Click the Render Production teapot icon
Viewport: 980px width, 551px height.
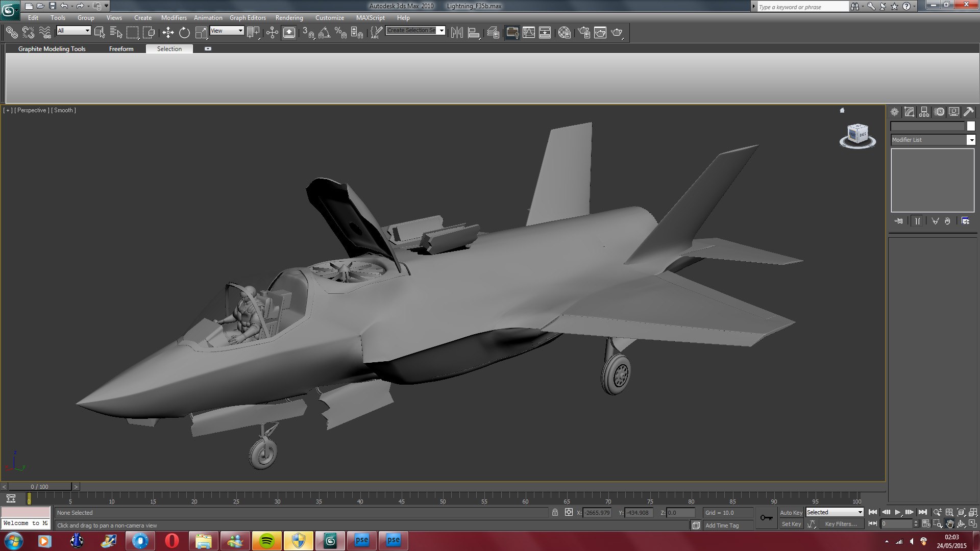617,33
